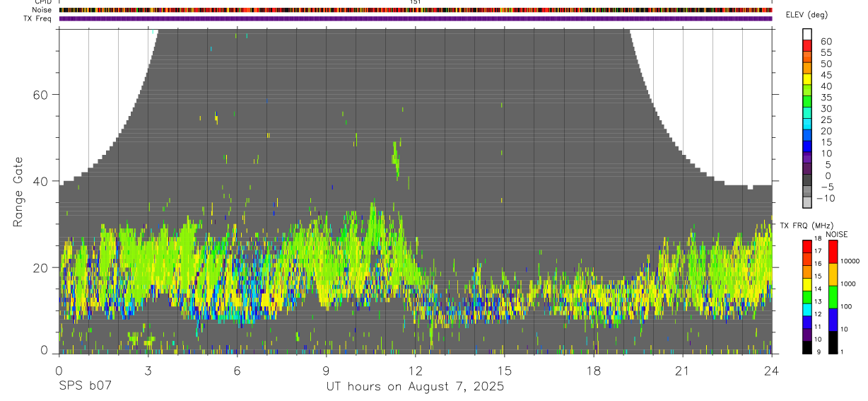Click the '16' tick on the TX FRQ colorbar
This screenshot has height=401, width=868.
817,264
